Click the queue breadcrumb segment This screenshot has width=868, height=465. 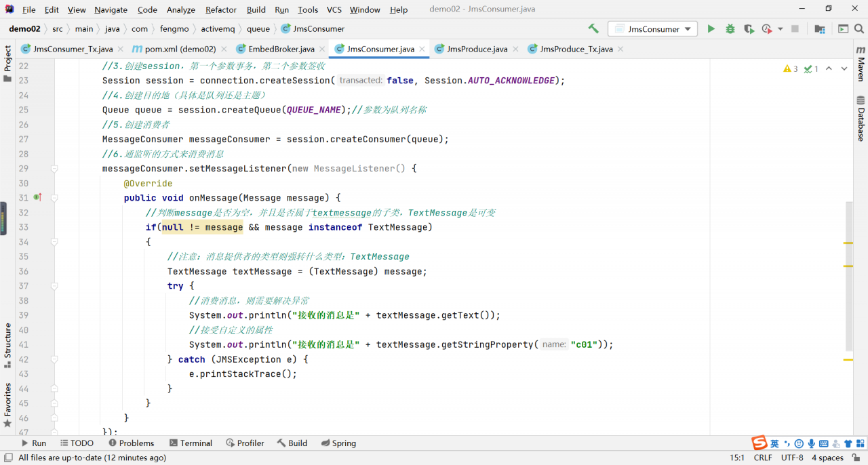[x=258, y=29]
